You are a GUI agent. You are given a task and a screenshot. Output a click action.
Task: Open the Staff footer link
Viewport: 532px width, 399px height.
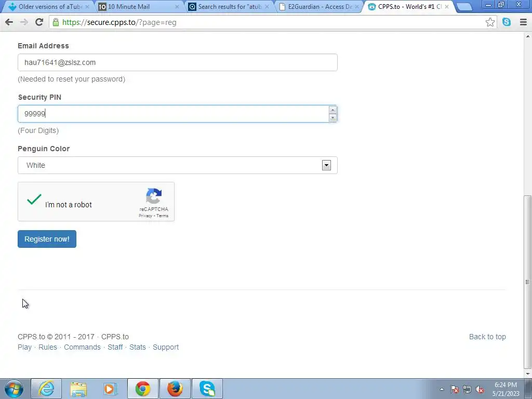point(115,347)
